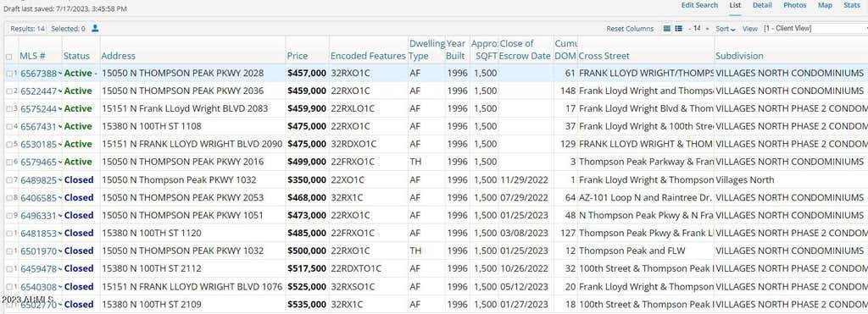Tick the select-all checkbox in header

tap(8, 57)
